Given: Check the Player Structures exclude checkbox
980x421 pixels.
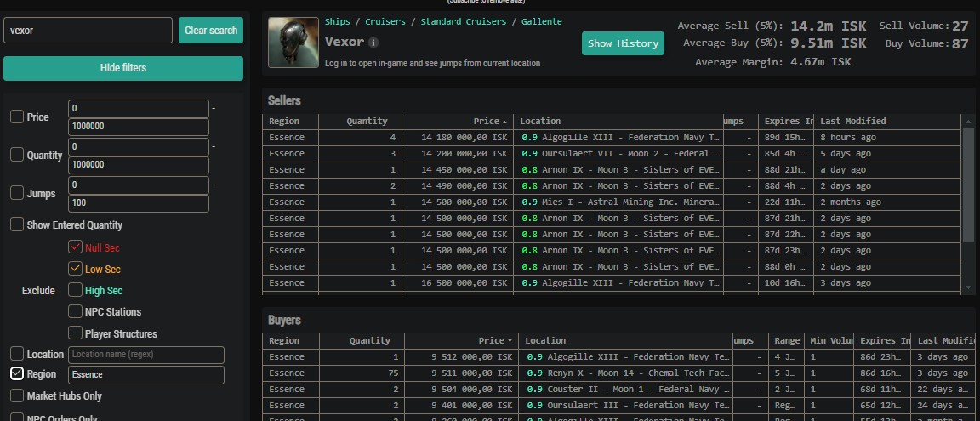Looking at the screenshot, I should [x=75, y=333].
